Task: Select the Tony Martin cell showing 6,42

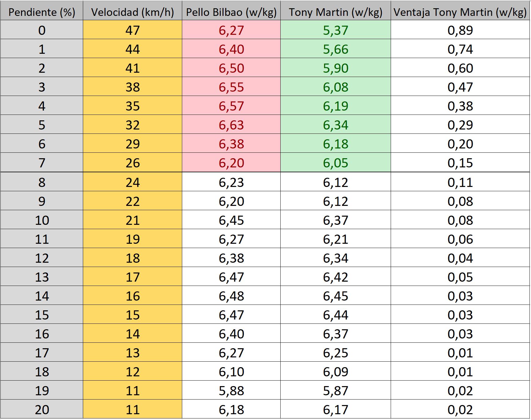Action: [335, 277]
